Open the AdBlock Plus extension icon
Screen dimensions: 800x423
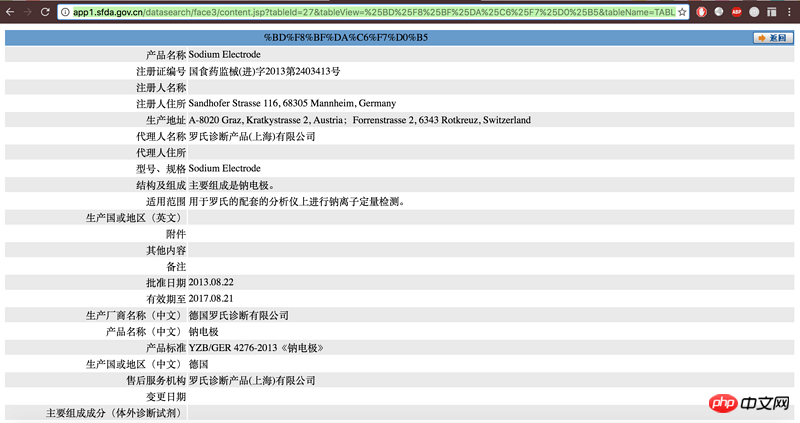[x=736, y=12]
